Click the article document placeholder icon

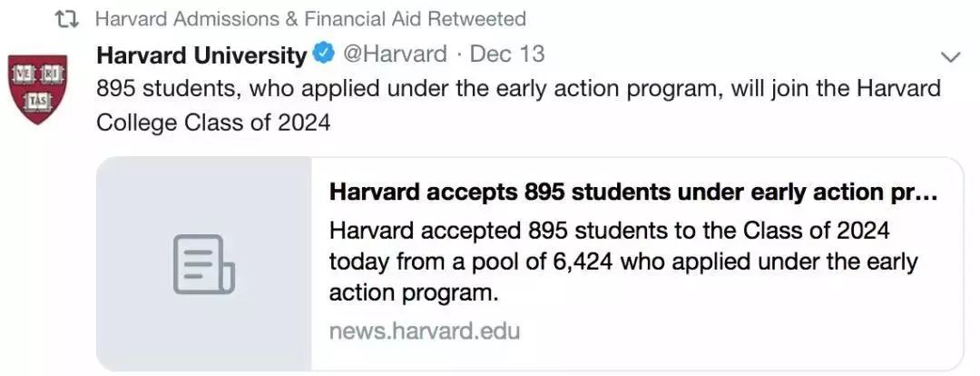[204, 264]
